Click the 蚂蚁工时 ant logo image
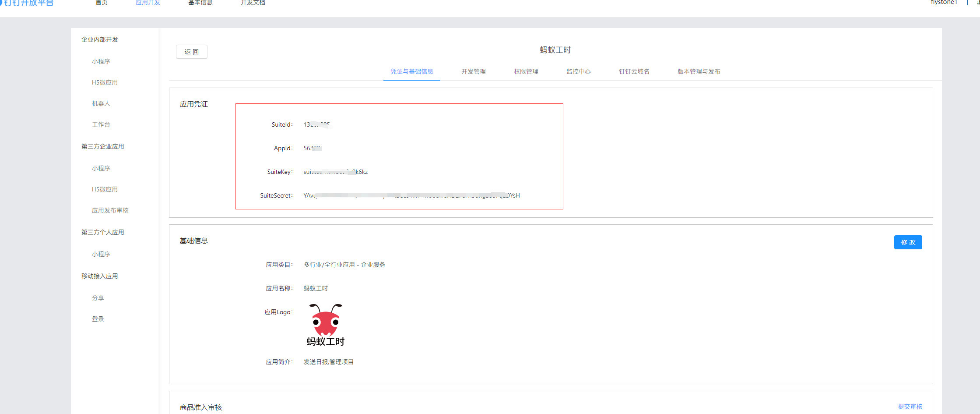This screenshot has height=414, width=980. coord(326,325)
